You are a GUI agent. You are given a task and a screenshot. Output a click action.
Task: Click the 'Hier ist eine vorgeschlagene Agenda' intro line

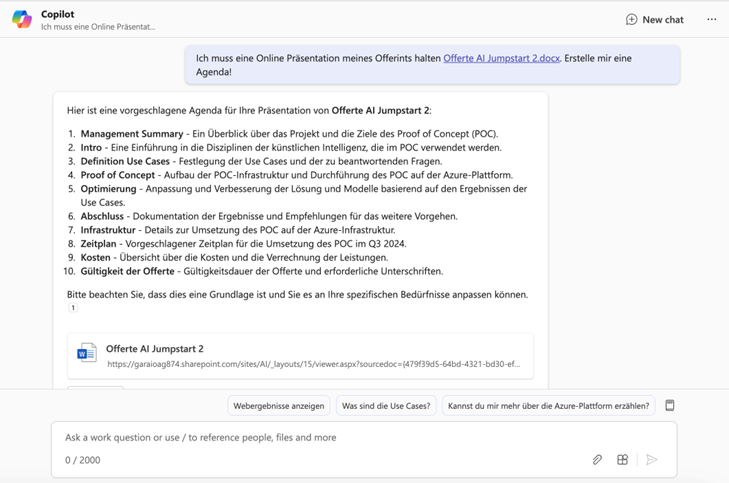(x=249, y=111)
